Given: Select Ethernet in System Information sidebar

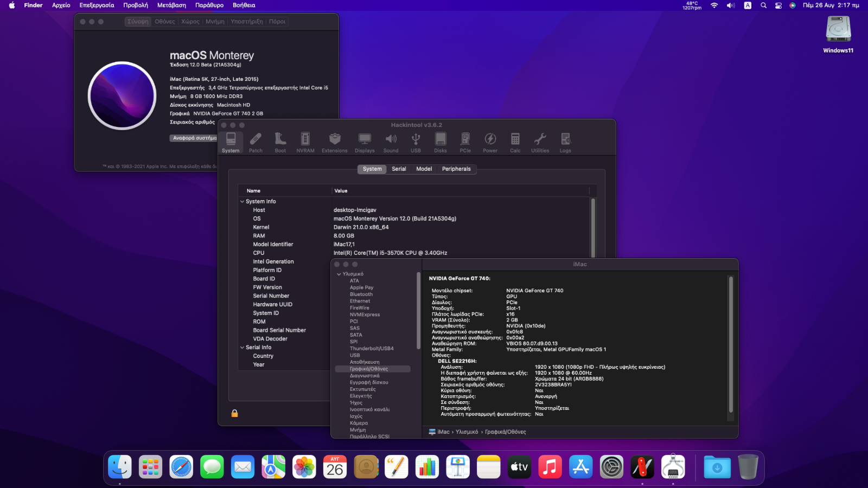Looking at the screenshot, I should point(360,301).
